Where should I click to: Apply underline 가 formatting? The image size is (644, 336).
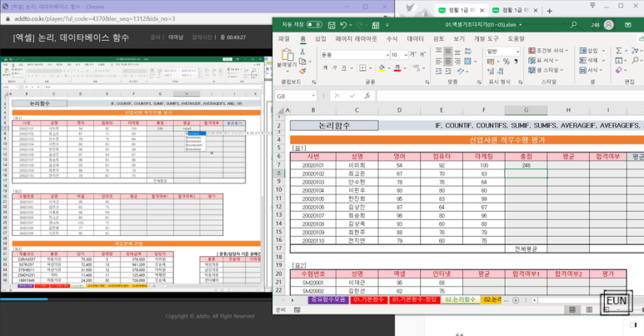(x=344, y=68)
